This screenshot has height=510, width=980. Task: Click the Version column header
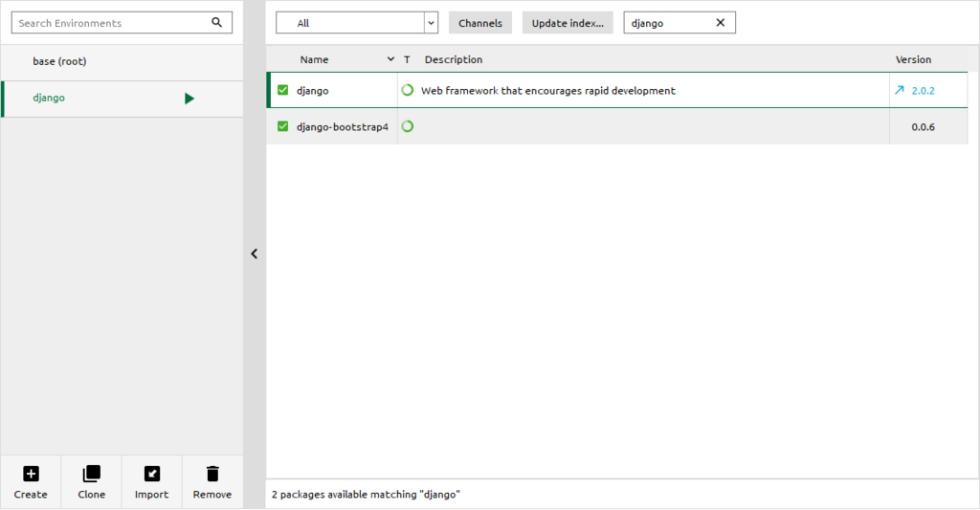point(913,59)
